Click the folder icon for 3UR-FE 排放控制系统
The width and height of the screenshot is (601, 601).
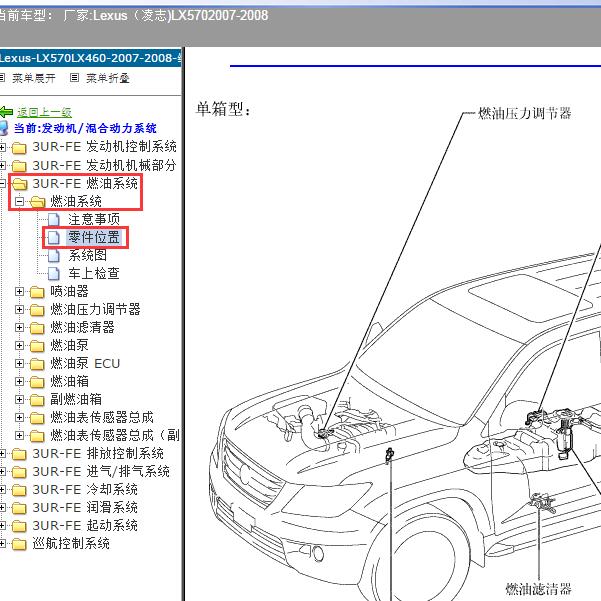click(x=19, y=454)
